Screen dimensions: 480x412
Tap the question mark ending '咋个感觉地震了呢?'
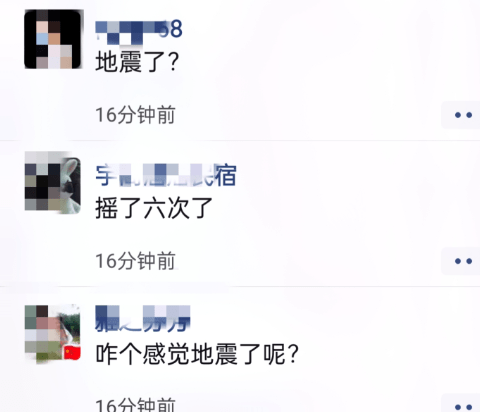(293, 354)
